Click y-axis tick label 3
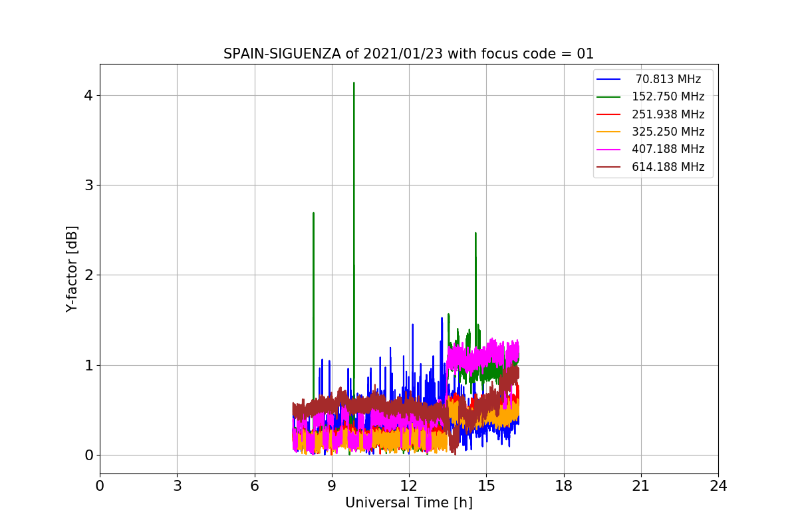Viewport: 798px width, 532px height. (88, 185)
